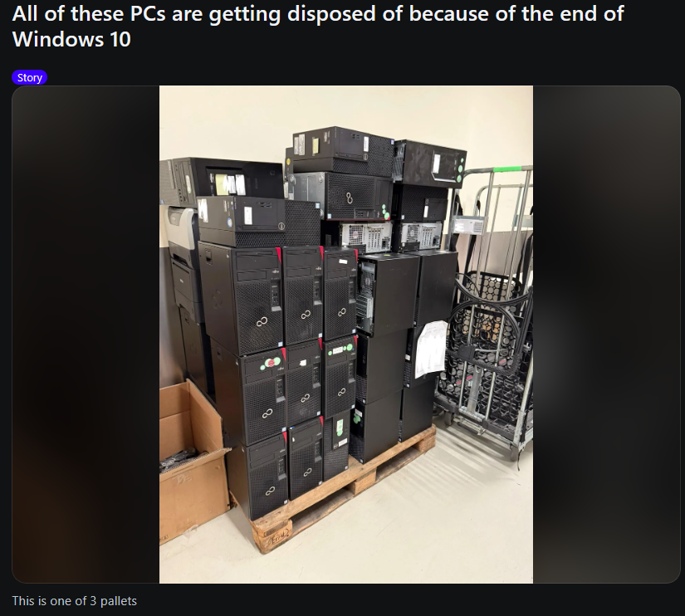
Task: Click the green-red sticker on middle tower
Action: point(272,363)
